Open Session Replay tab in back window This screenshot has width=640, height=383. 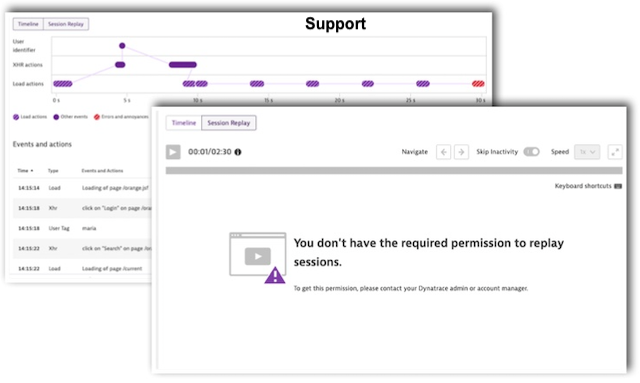click(x=66, y=24)
